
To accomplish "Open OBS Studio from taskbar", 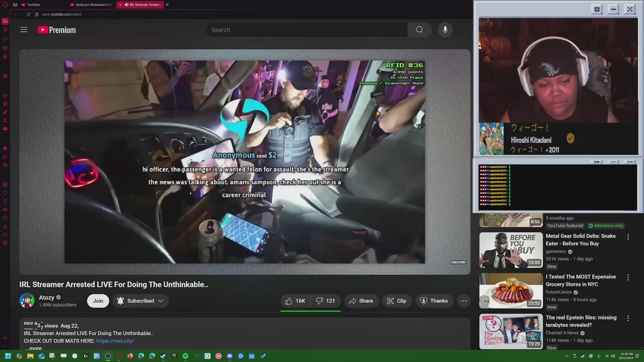I will click(108, 356).
